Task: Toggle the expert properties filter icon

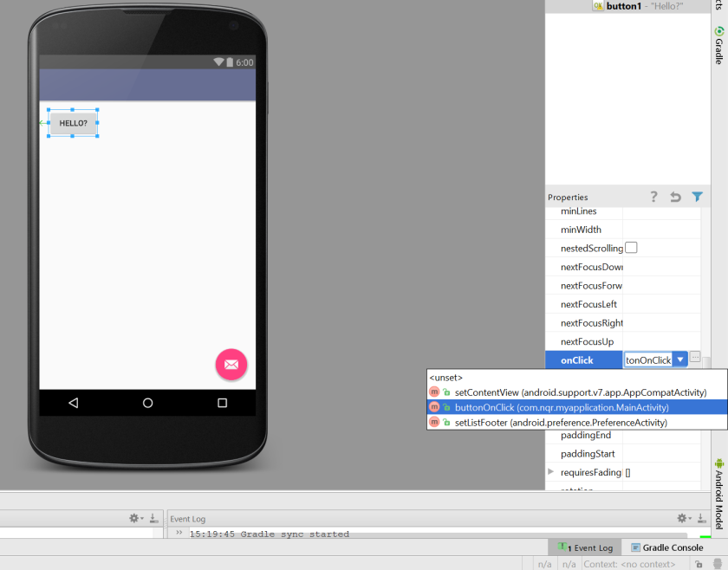Action: coord(697,197)
